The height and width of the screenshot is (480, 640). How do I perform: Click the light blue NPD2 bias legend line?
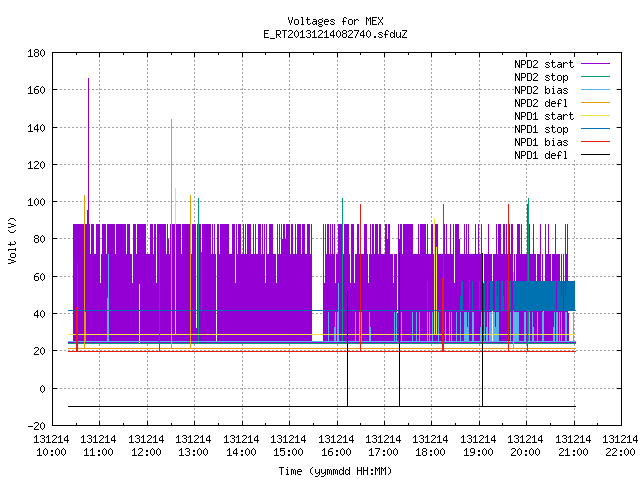pos(596,89)
